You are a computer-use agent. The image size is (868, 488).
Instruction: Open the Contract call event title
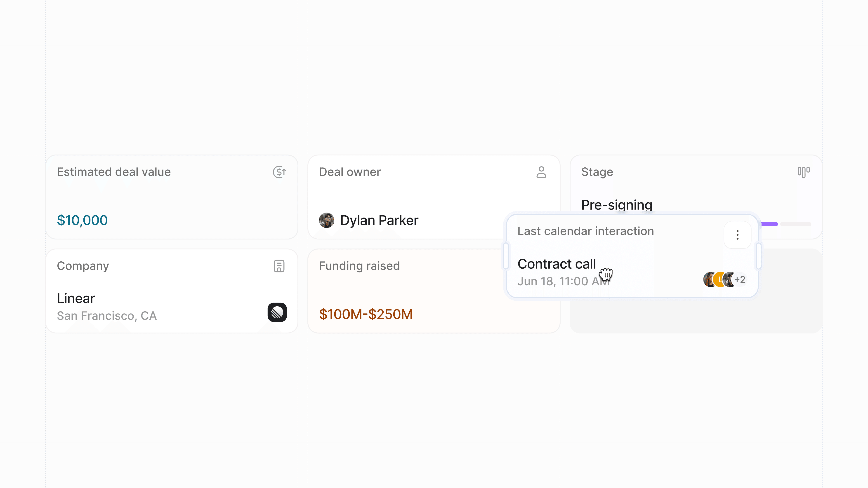point(557,264)
